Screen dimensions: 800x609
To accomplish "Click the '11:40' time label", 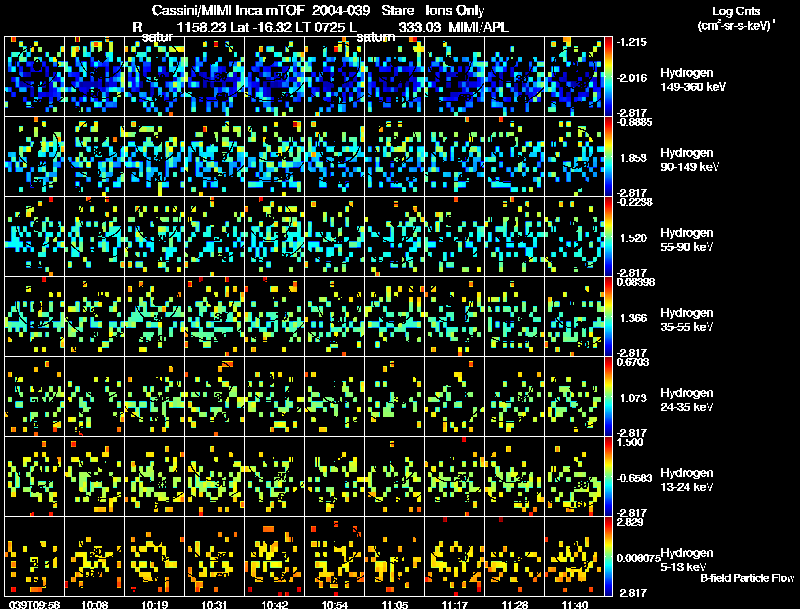I will (575, 604).
